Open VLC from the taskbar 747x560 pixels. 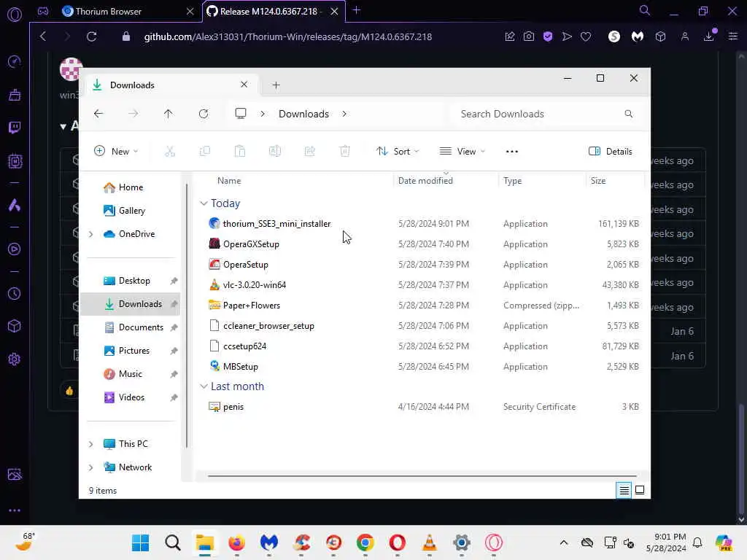(429, 542)
